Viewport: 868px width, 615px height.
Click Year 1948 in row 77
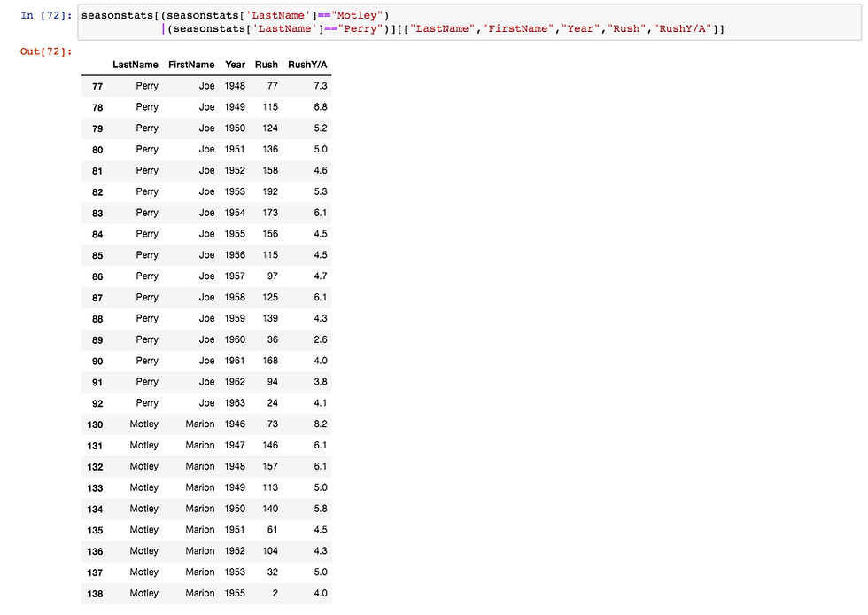point(235,86)
